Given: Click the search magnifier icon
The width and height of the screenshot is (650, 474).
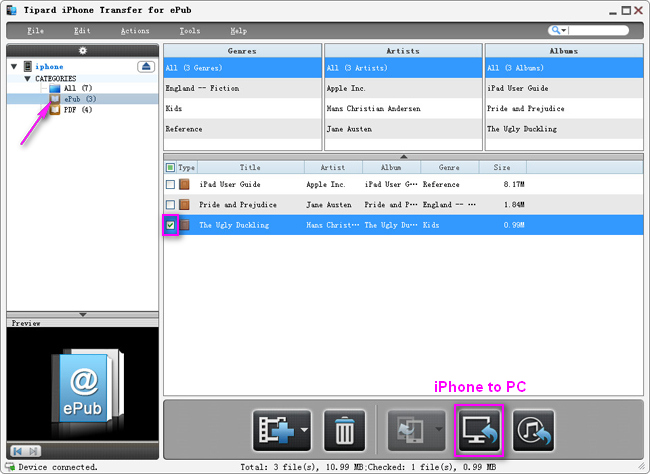Looking at the screenshot, I should click(555, 30).
